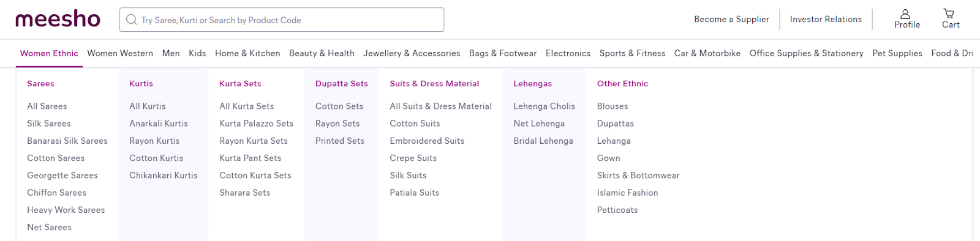The width and height of the screenshot is (980, 241).
Task: Open Printed Sets under Dupatta Sets
Action: [x=340, y=141]
